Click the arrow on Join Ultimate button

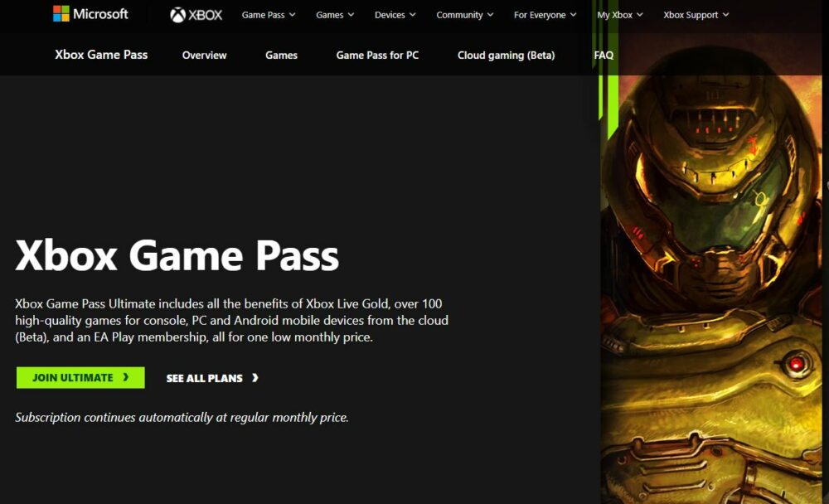pos(126,377)
